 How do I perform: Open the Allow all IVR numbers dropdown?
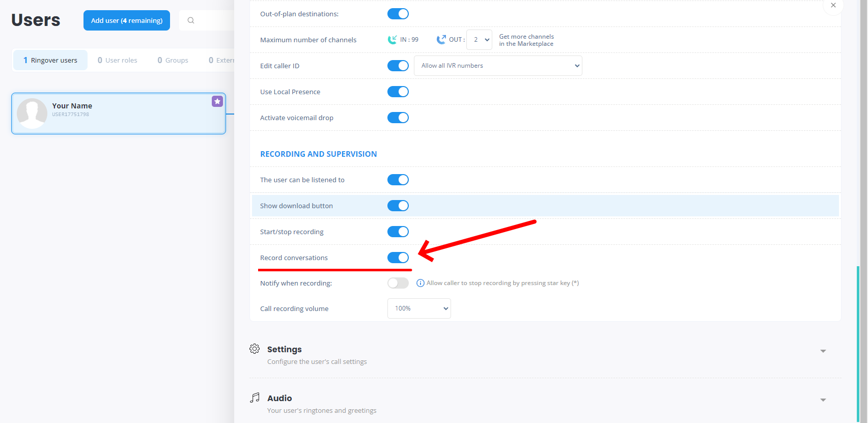click(498, 66)
